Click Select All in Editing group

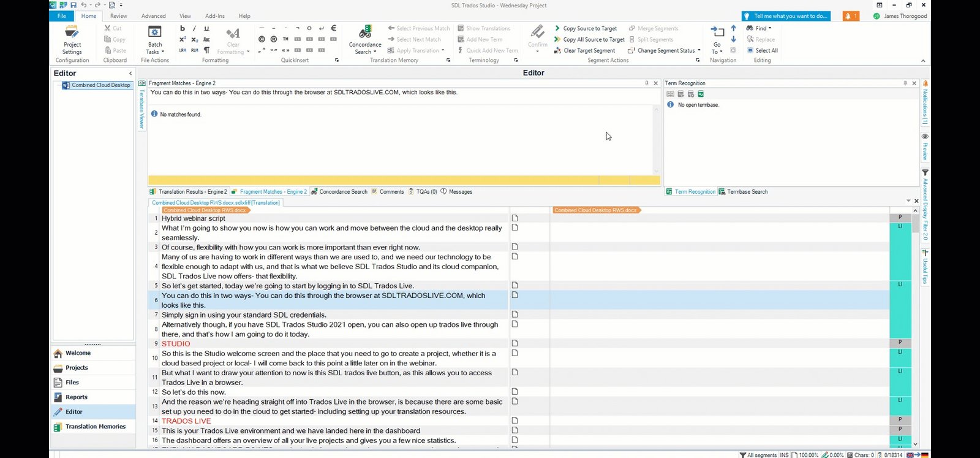(x=763, y=50)
